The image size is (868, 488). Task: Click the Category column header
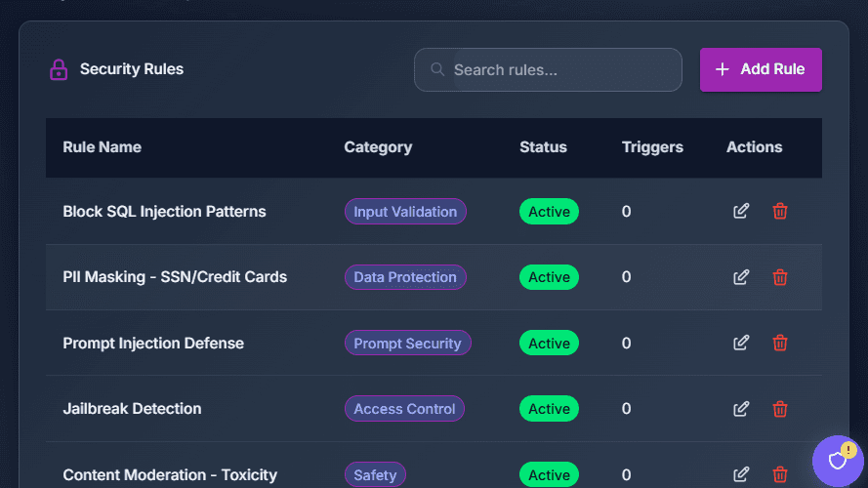pos(378,147)
